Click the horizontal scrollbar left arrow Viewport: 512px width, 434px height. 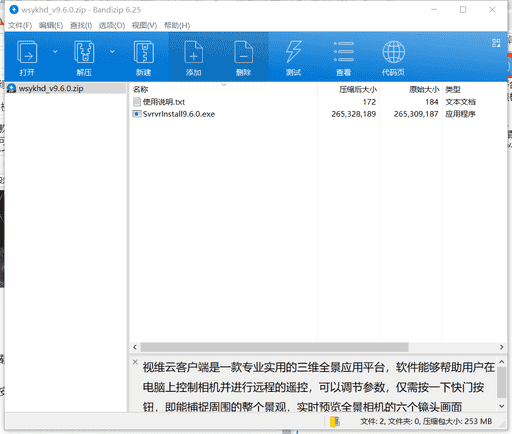[x=135, y=347]
